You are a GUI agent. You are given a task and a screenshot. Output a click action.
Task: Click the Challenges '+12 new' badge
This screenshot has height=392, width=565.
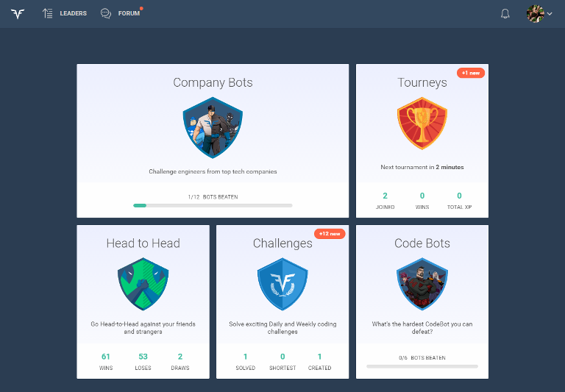330,234
